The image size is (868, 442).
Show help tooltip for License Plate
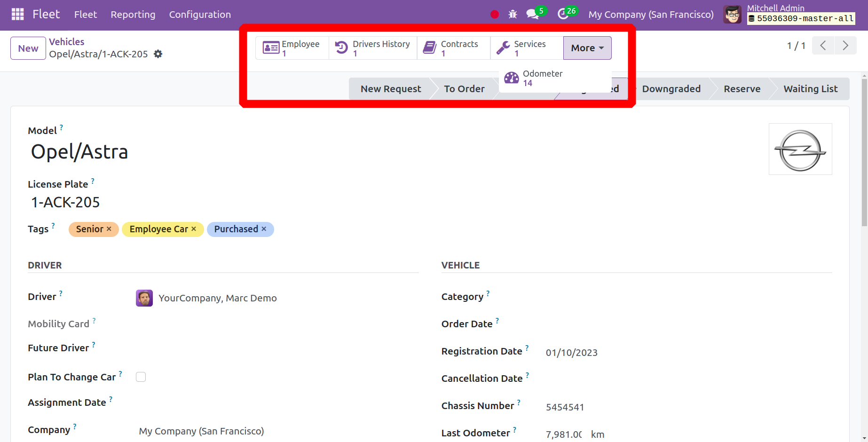pyautogui.click(x=93, y=181)
